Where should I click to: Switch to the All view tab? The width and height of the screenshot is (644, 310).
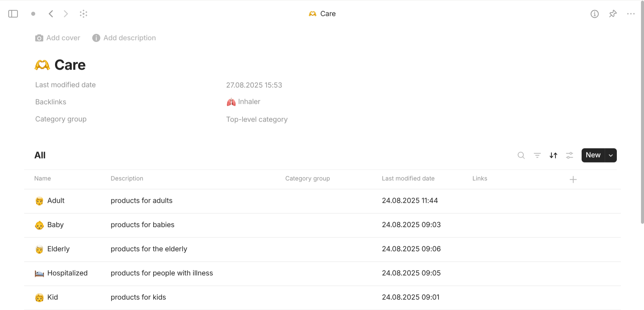pyautogui.click(x=40, y=155)
